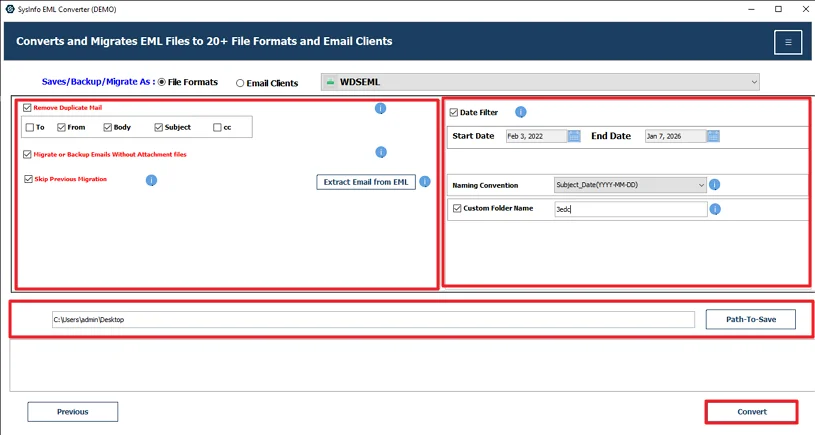Click the Path-To-Save button

click(751, 319)
